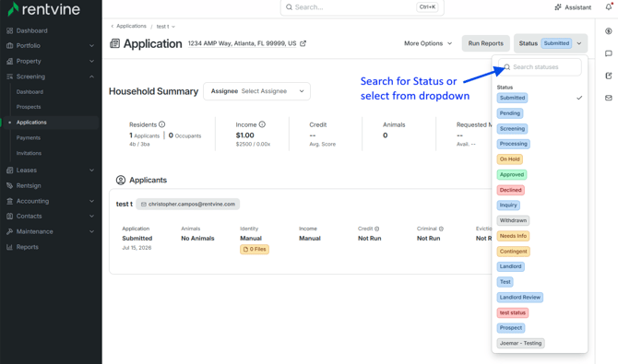The height and width of the screenshot is (364, 618).
Task: Click the 0 Files identity badge
Action: point(255,250)
